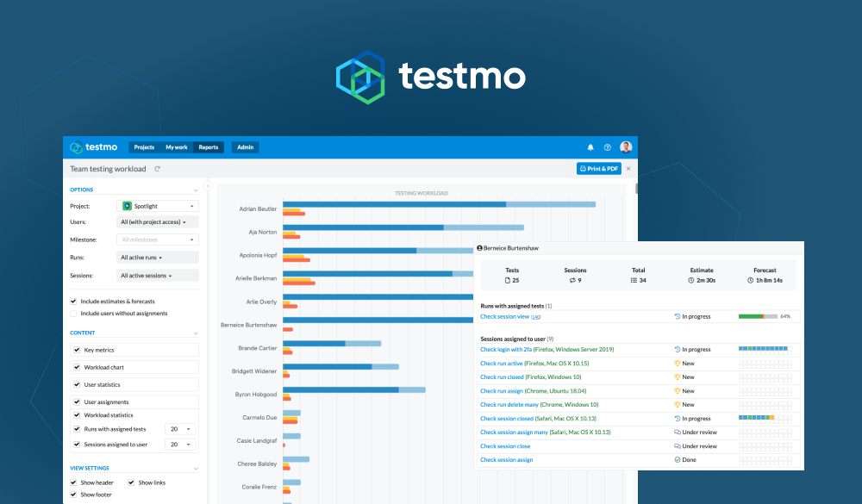Click the Berneice Burtenshaw user icon

pyautogui.click(x=479, y=248)
